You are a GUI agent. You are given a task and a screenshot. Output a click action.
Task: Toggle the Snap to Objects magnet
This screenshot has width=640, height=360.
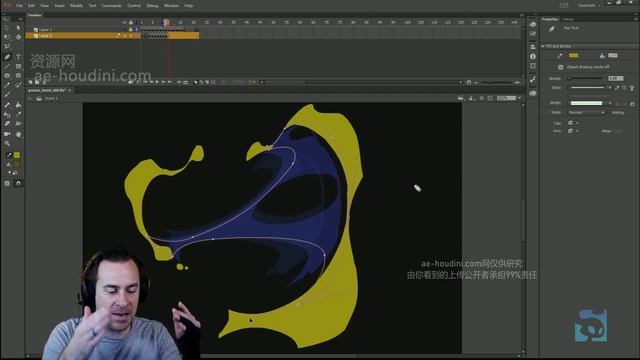(18, 184)
